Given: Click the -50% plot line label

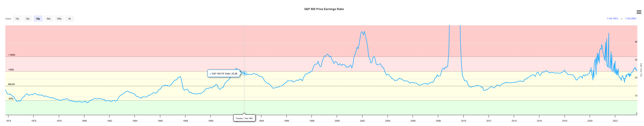Looking at the screenshot, I should (x=11, y=99).
